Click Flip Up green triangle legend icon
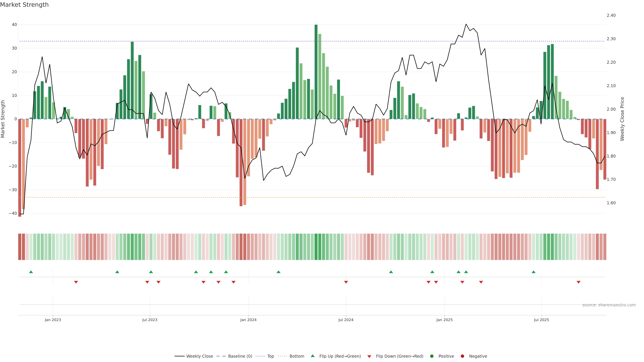Screen dimensions: 644x362 (x=312, y=356)
